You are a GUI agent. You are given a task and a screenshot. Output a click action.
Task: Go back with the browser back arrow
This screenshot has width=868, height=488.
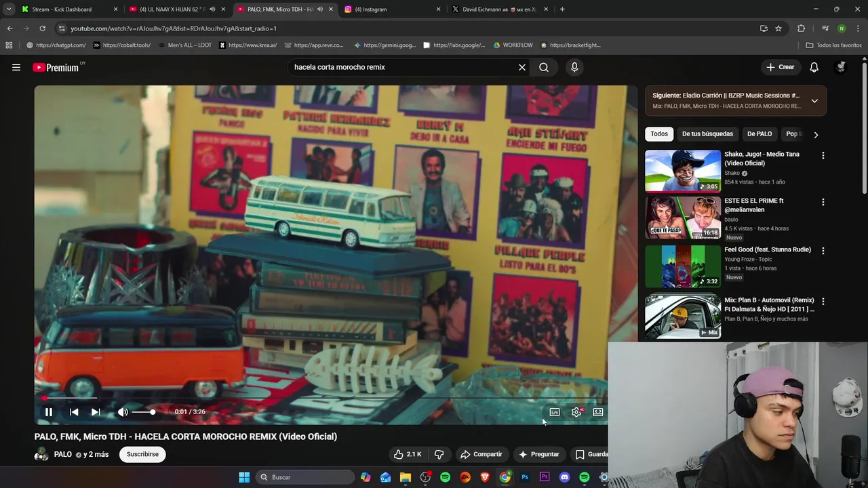[x=9, y=28]
